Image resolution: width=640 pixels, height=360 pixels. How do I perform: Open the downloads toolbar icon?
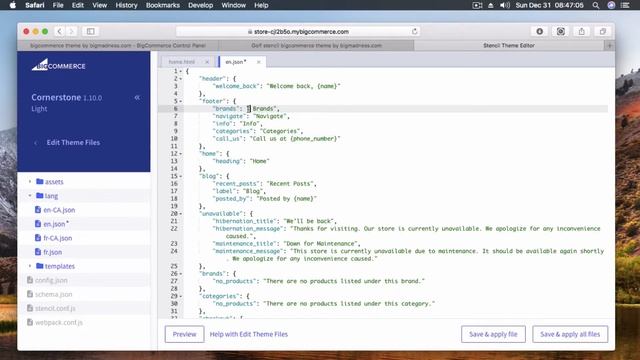click(x=540, y=31)
